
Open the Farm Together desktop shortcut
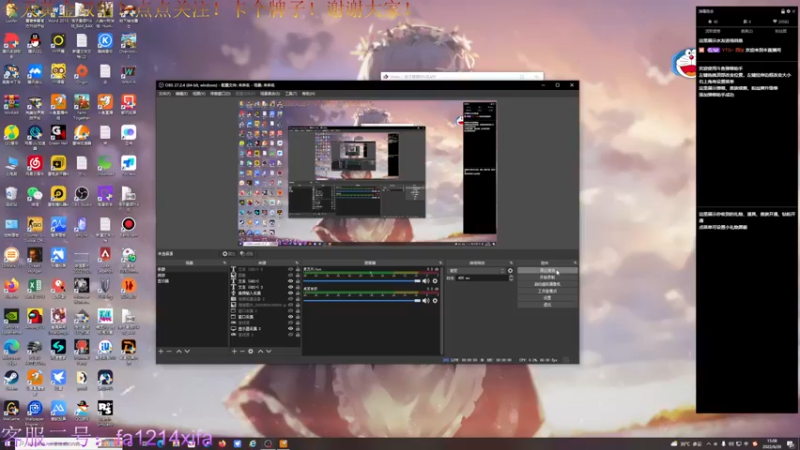(x=82, y=106)
